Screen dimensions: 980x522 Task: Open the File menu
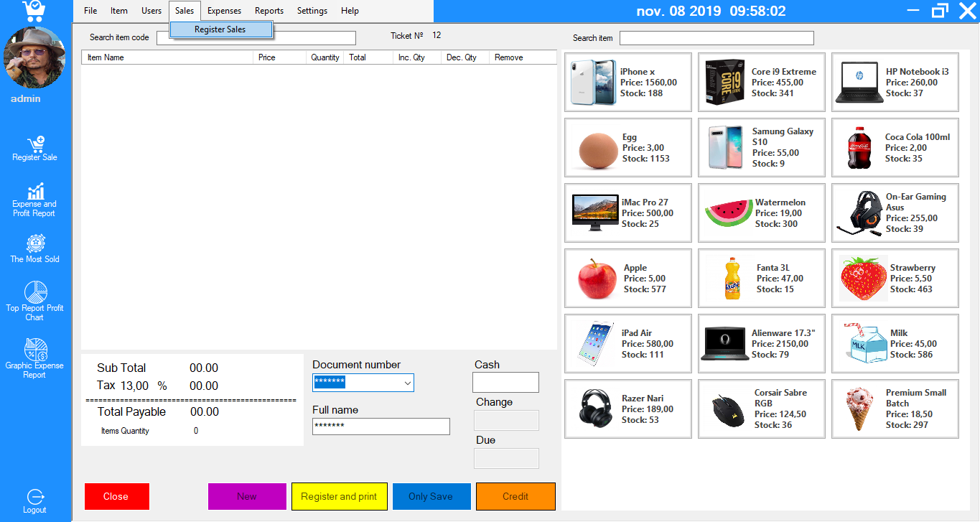tap(90, 11)
